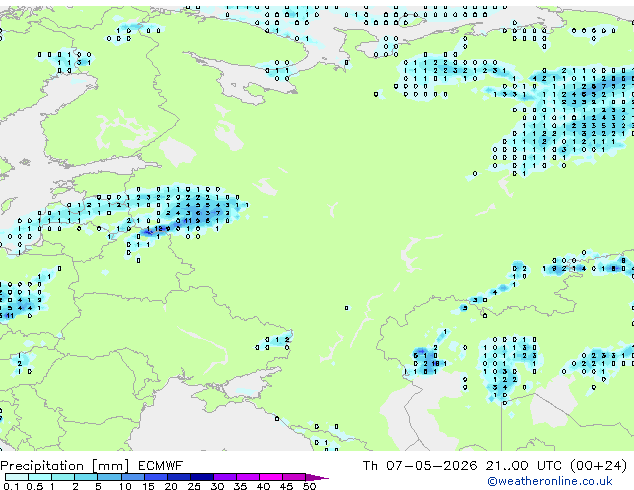Click the '40' legend scale label

pos(264,486)
